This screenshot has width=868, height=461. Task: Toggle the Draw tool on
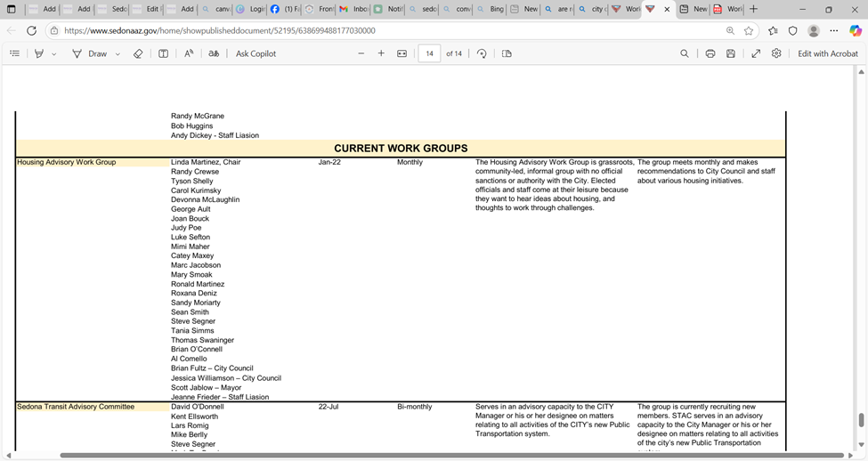[x=90, y=53]
